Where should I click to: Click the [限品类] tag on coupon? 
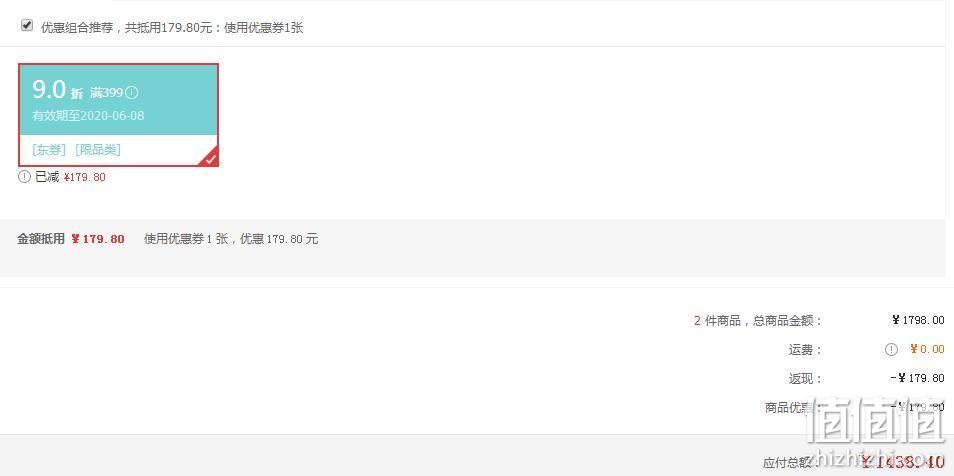[98, 150]
